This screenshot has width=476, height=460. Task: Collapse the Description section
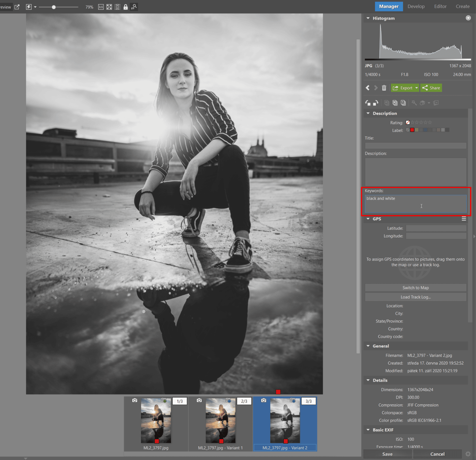(x=368, y=113)
